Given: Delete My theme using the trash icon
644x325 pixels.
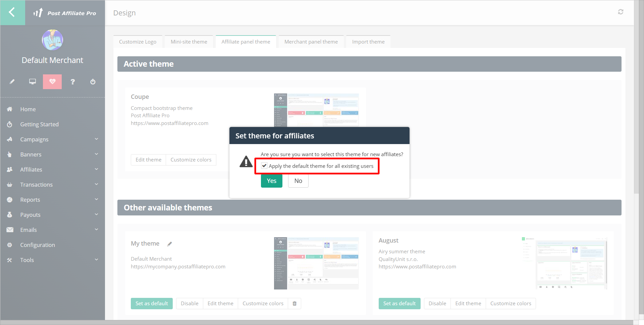Looking at the screenshot, I should coord(294,304).
